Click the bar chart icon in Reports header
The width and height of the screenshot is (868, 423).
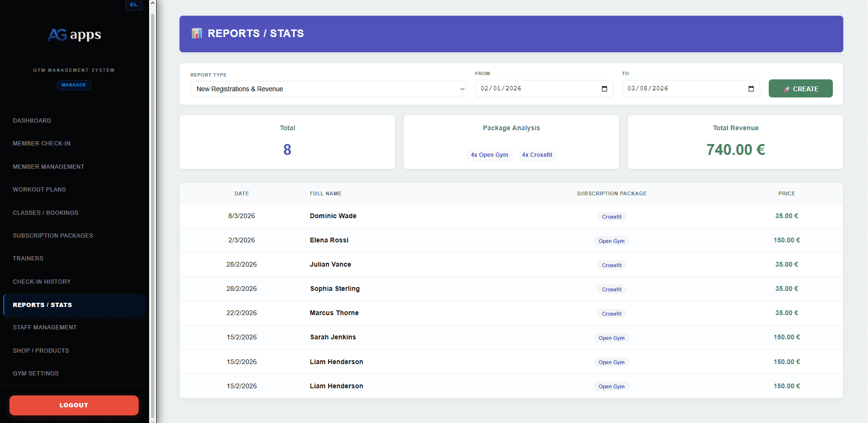click(x=197, y=34)
